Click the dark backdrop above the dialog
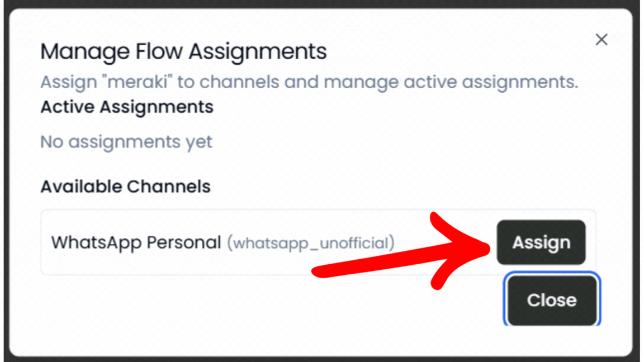 click(x=322, y=3)
